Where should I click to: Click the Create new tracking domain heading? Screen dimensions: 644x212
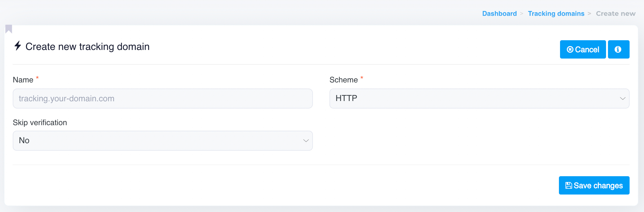point(87,47)
